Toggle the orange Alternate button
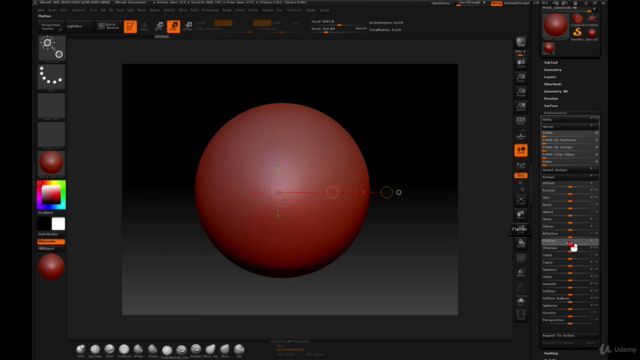640x360 pixels. pyautogui.click(x=51, y=242)
